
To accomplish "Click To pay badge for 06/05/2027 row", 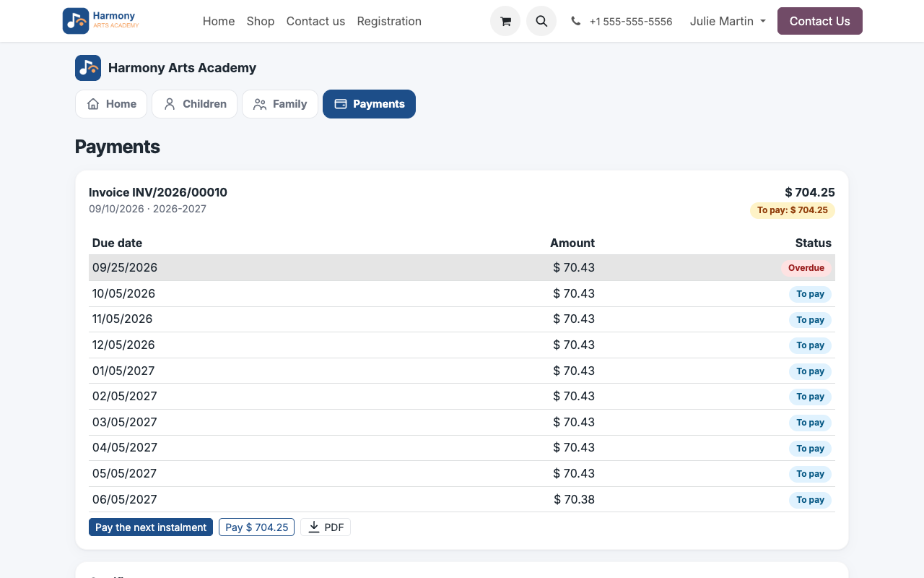I will tap(810, 500).
